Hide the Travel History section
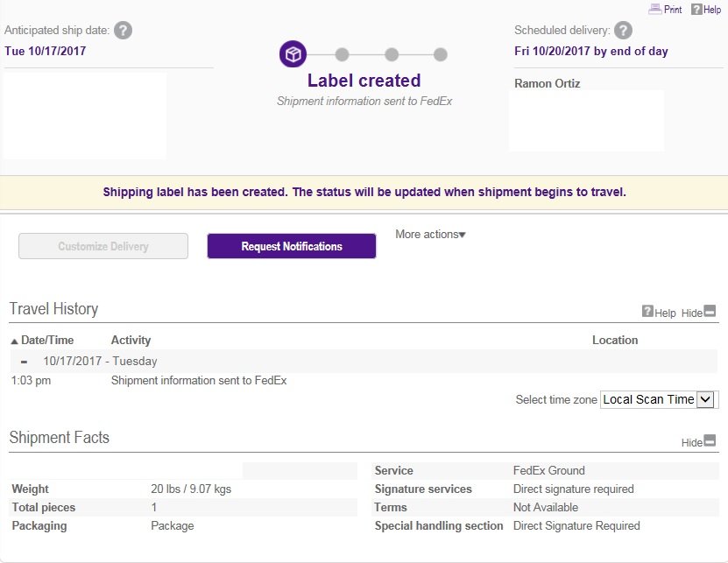The width and height of the screenshot is (728, 563). (698, 313)
